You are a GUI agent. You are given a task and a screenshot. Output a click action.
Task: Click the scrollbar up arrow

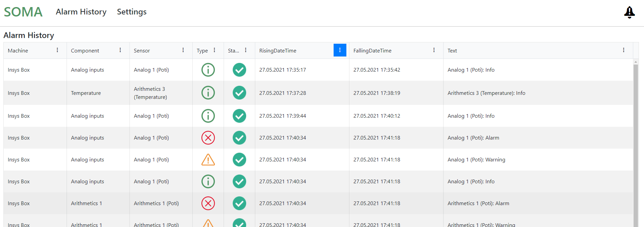pyautogui.click(x=636, y=62)
